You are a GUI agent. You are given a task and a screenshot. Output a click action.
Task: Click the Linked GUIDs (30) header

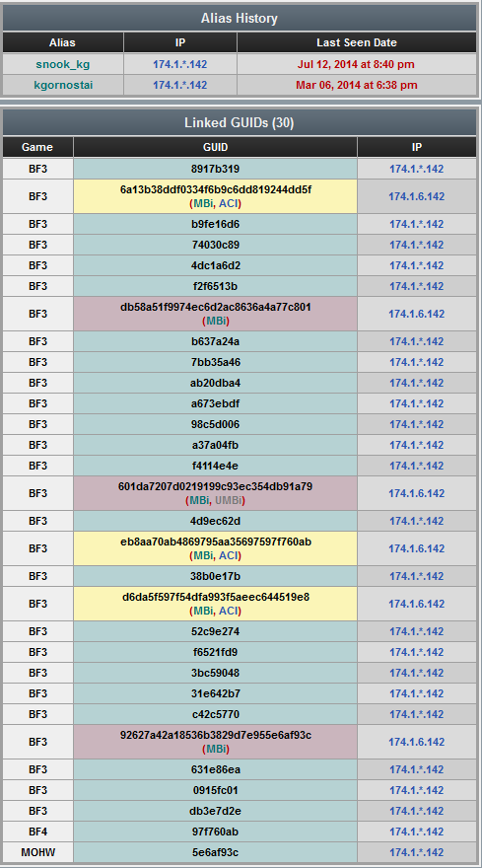pos(240,122)
